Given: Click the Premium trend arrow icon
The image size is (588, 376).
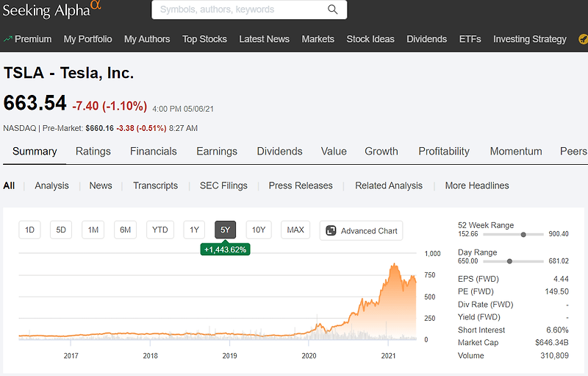Looking at the screenshot, I should coord(7,39).
